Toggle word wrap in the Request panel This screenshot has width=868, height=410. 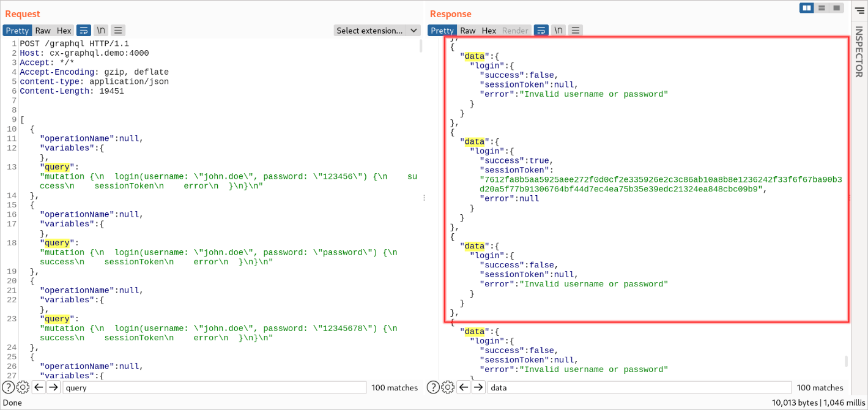(84, 31)
